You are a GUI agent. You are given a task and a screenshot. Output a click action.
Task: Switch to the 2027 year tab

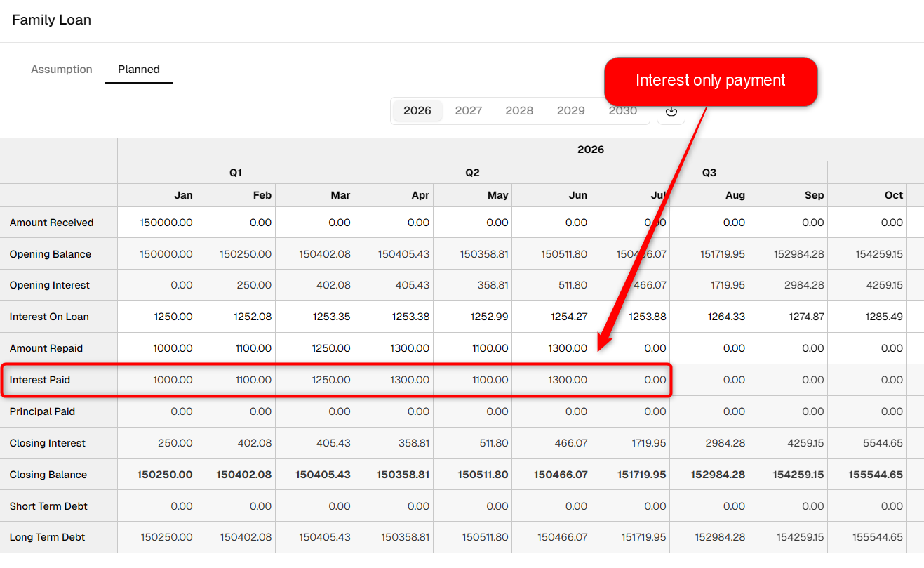pos(469,111)
